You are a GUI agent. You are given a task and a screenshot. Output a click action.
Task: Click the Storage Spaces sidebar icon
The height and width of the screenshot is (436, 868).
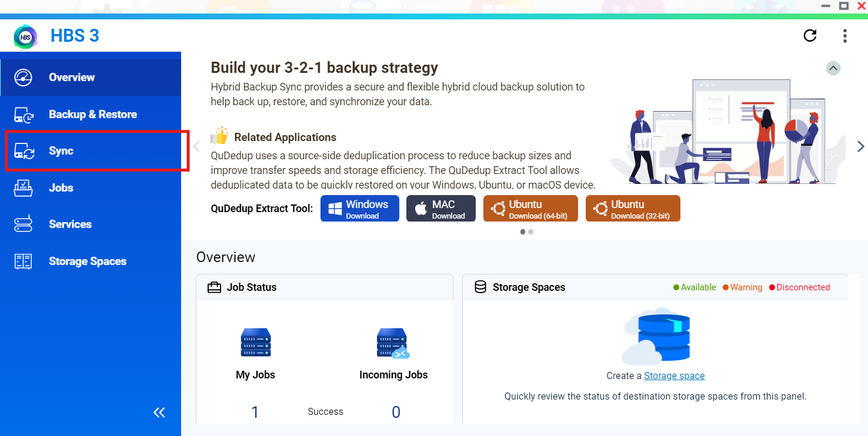(24, 261)
